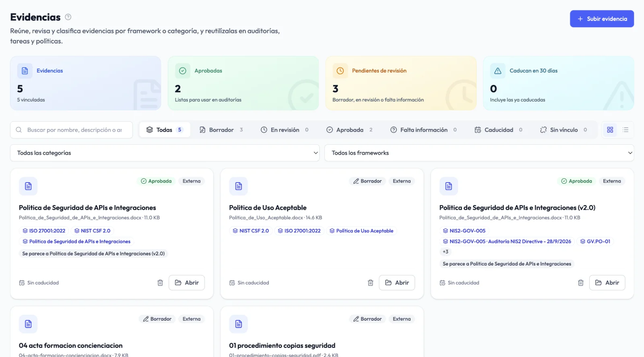Click the NIS2-GOV-005 tag
This screenshot has height=357, width=644.
464,231
